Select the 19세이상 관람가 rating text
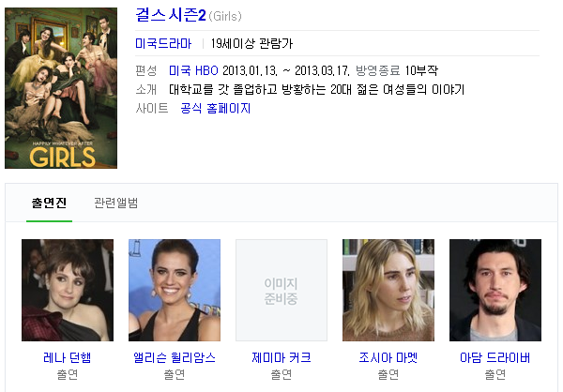The height and width of the screenshot is (392, 563). coord(251,43)
